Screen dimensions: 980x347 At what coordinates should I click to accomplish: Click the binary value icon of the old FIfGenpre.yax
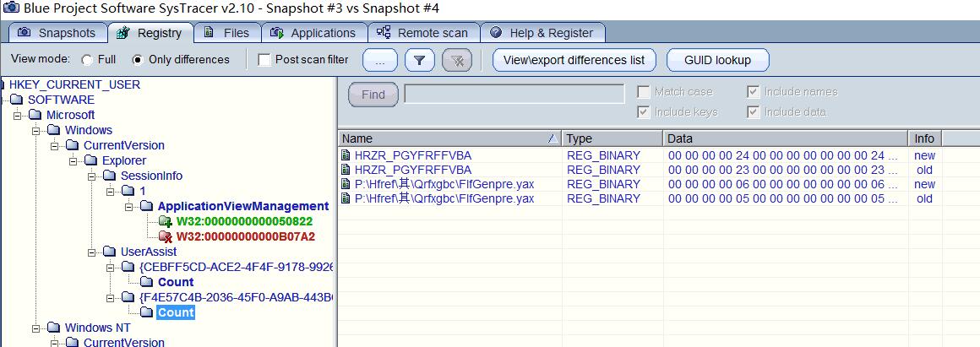346,198
